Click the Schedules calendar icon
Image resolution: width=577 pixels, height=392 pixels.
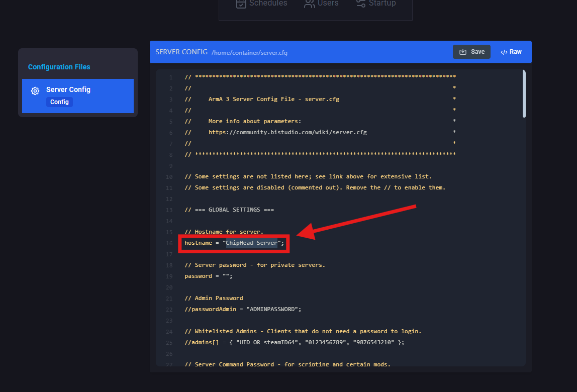241,4
